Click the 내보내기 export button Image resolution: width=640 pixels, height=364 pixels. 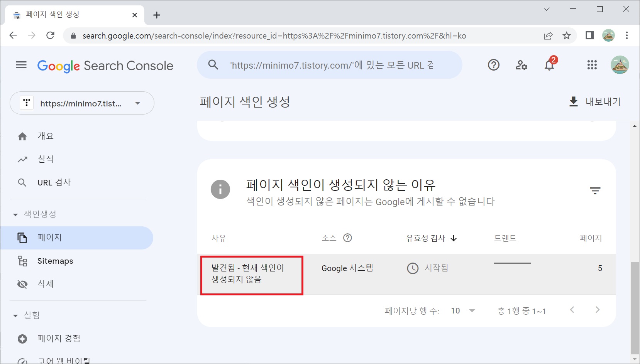595,102
